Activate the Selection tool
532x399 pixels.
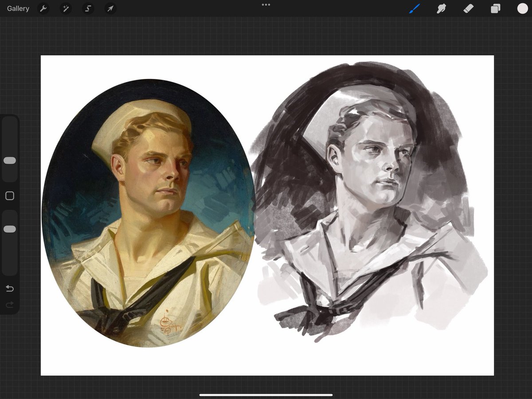pos(88,8)
